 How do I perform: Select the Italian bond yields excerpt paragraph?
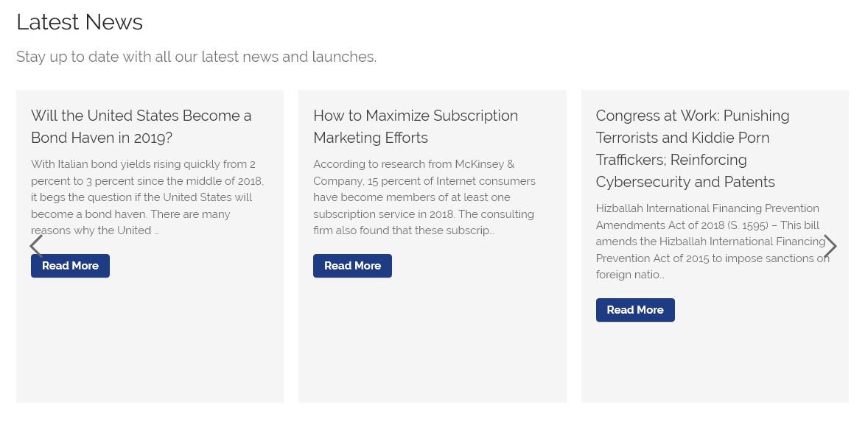(147, 197)
